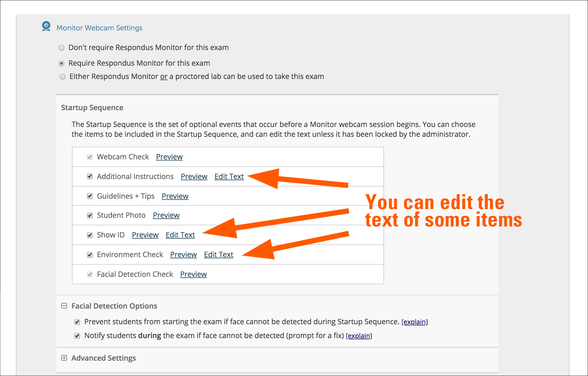
Task: Disable the Environment Check checkbox
Action: 90,255
